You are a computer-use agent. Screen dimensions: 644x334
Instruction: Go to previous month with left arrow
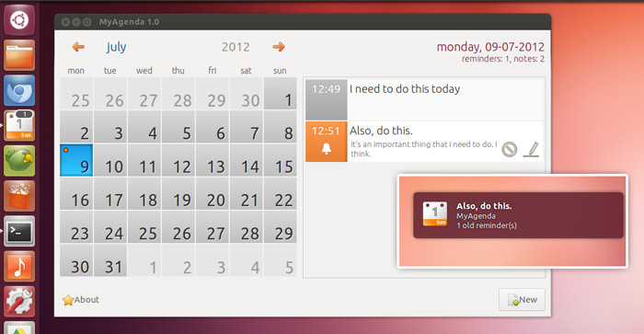point(78,47)
